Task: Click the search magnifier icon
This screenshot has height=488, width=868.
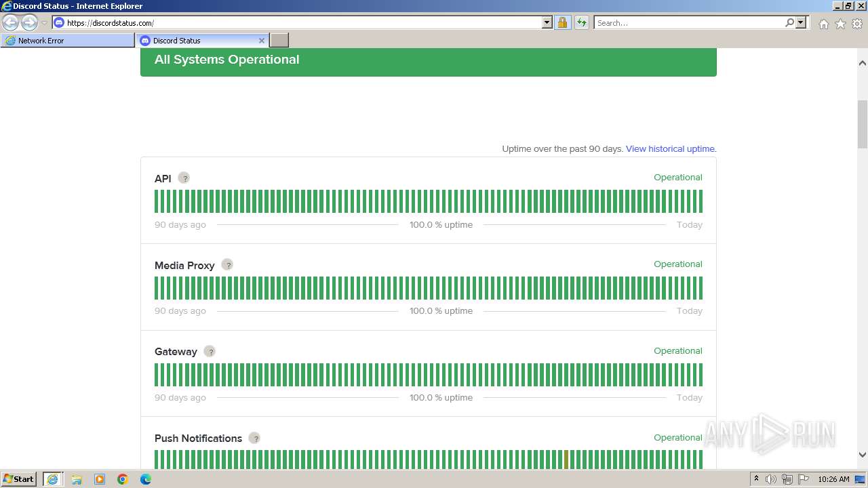Action: [x=789, y=22]
